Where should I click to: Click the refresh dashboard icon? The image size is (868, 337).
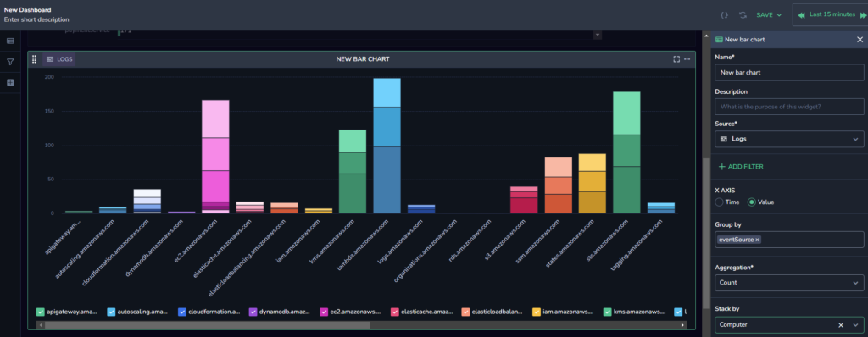[x=743, y=15]
